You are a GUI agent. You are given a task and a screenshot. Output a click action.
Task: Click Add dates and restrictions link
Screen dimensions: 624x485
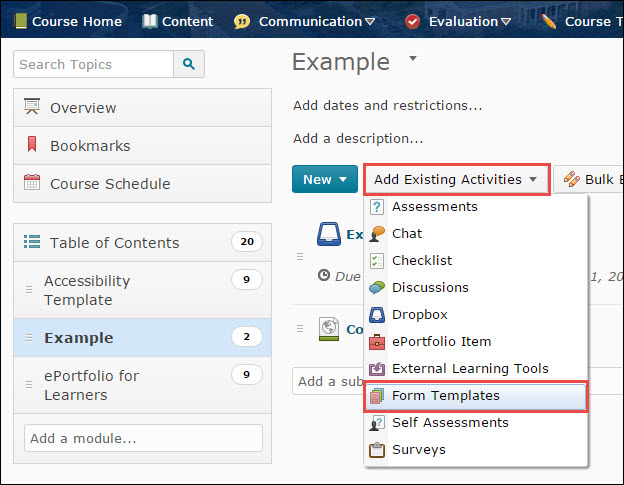[387, 105]
